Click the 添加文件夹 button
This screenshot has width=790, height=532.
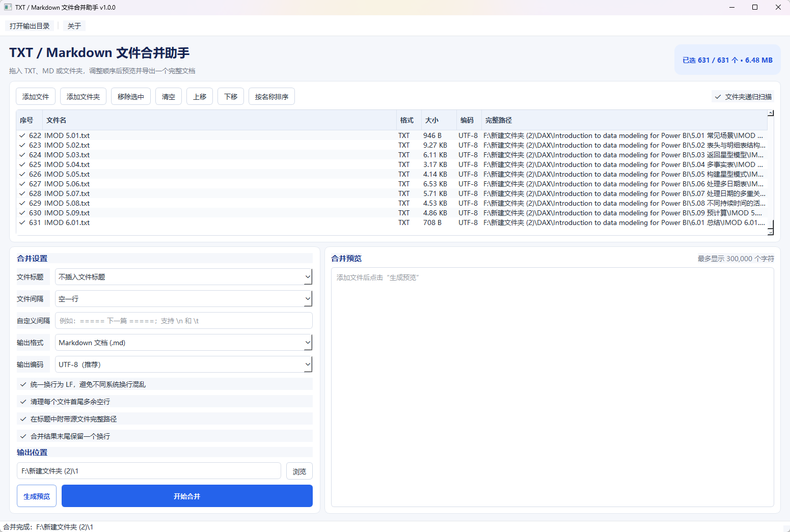(x=83, y=97)
